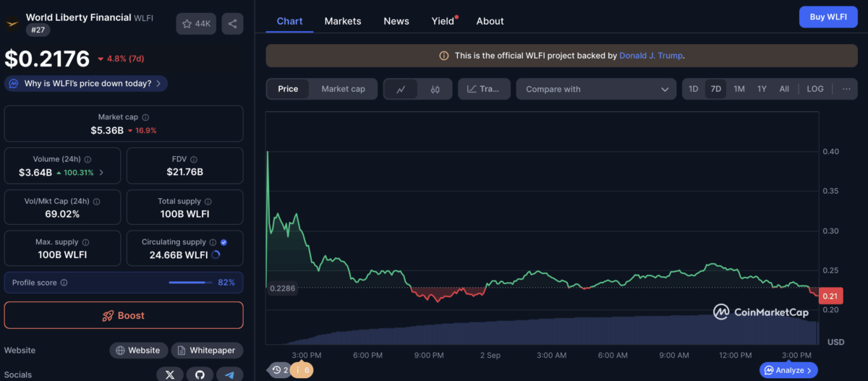The width and height of the screenshot is (868, 381).
Task: Click the Boost button
Action: pyautogui.click(x=124, y=315)
